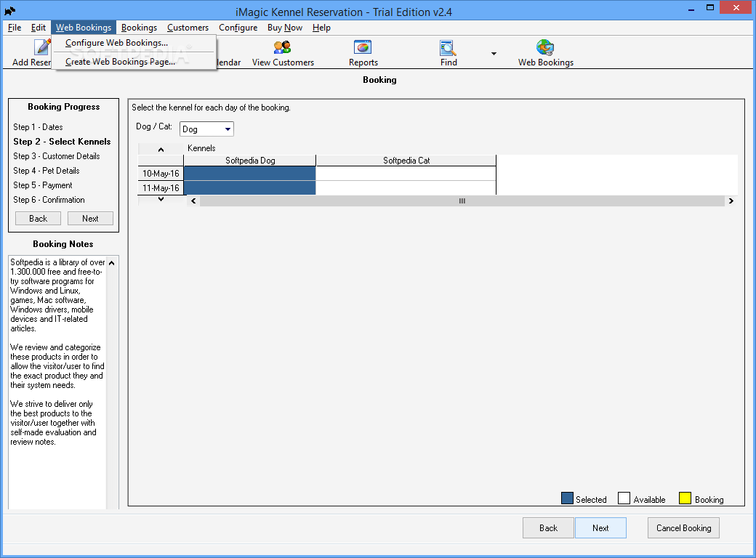The height and width of the screenshot is (558, 756).
Task: Click the blue Selected legend swatch
Action: tap(568, 498)
